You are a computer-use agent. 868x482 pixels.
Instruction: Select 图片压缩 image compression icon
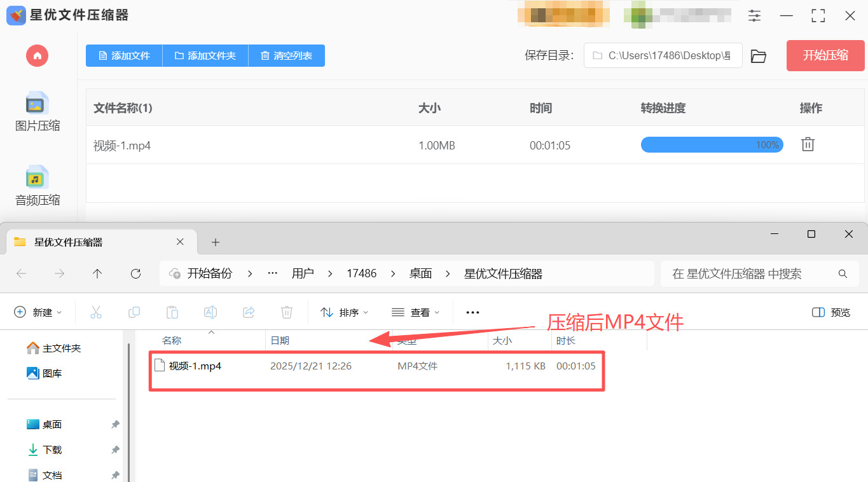click(37, 103)
